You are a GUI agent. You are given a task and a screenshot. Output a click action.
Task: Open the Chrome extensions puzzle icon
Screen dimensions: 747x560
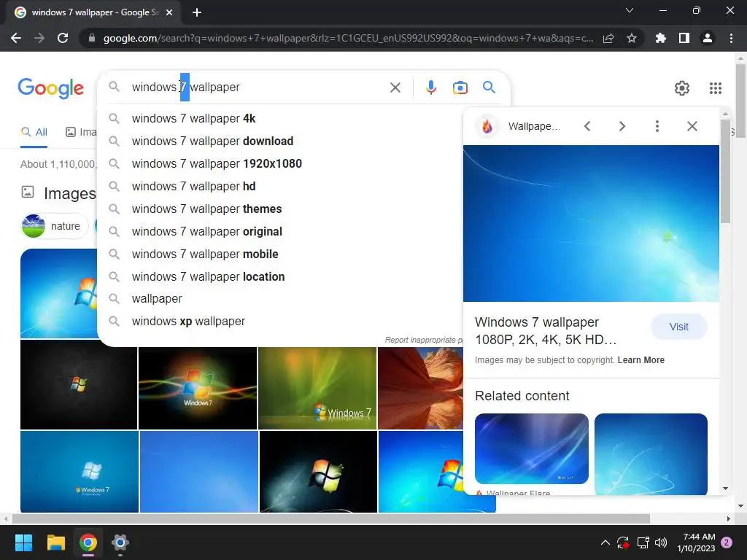click(x=661, y=38)
